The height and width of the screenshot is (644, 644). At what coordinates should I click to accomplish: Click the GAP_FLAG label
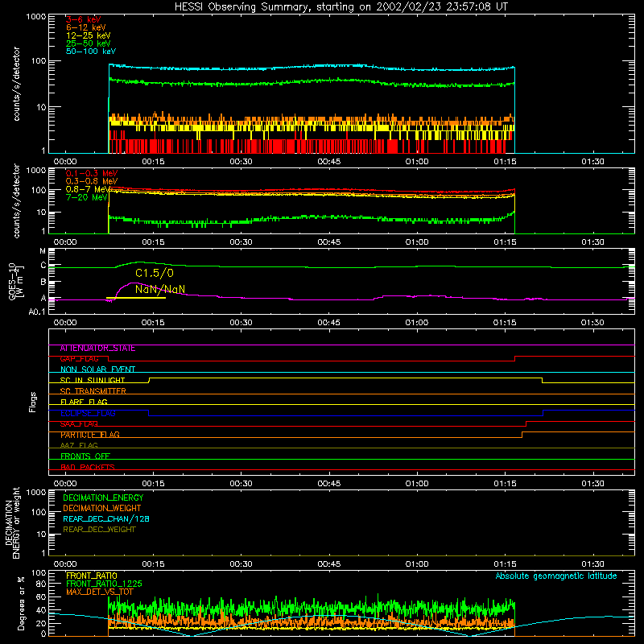coord(79,359)
